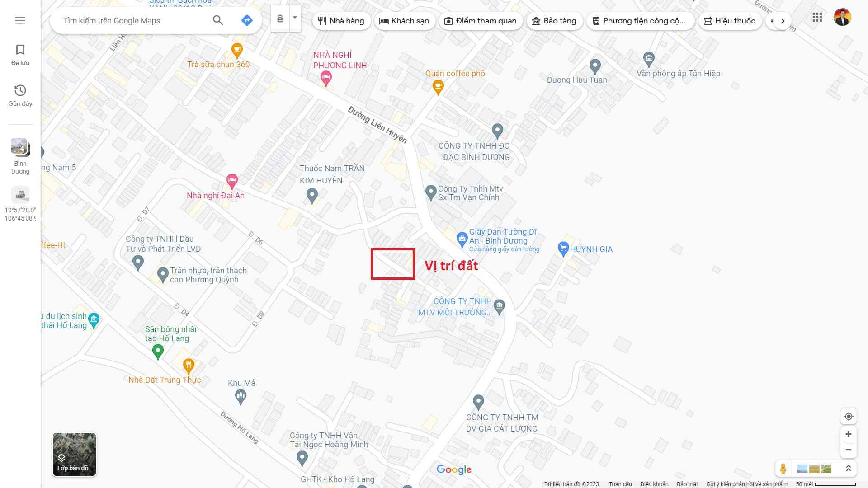Filter by Hiệu thuốc pharmacies

pyautogui.click(x=730, y=21)
